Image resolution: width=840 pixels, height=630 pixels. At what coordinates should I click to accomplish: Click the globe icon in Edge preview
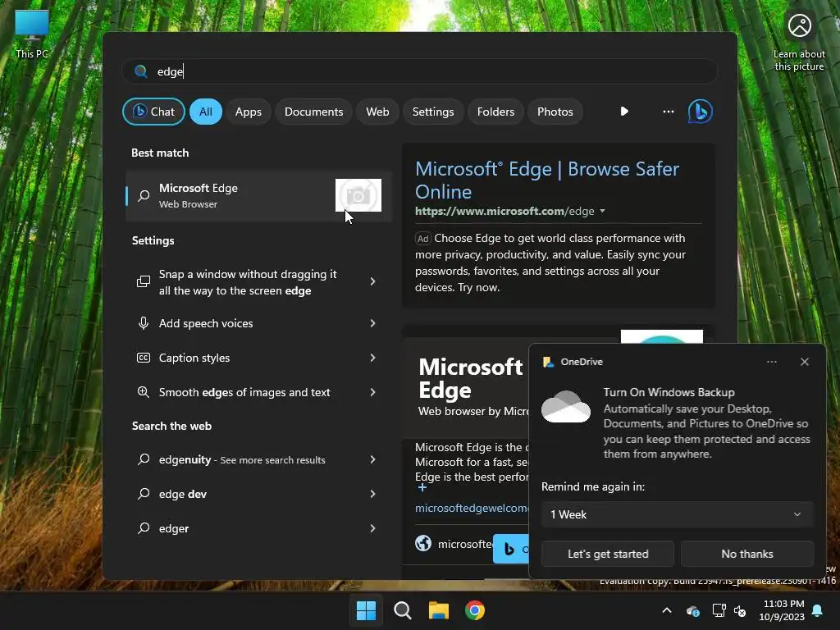point(423,543)
